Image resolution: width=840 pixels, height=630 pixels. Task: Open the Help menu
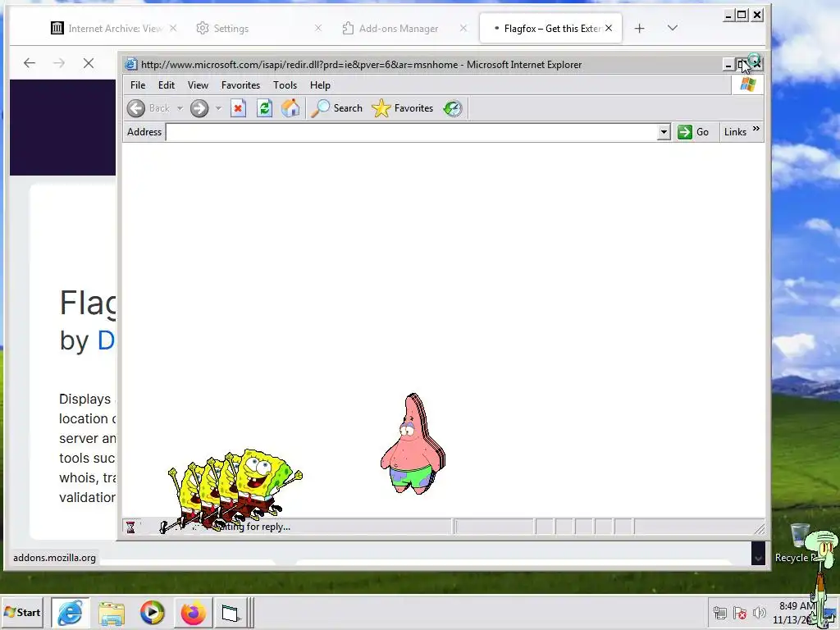coord(320,85)
